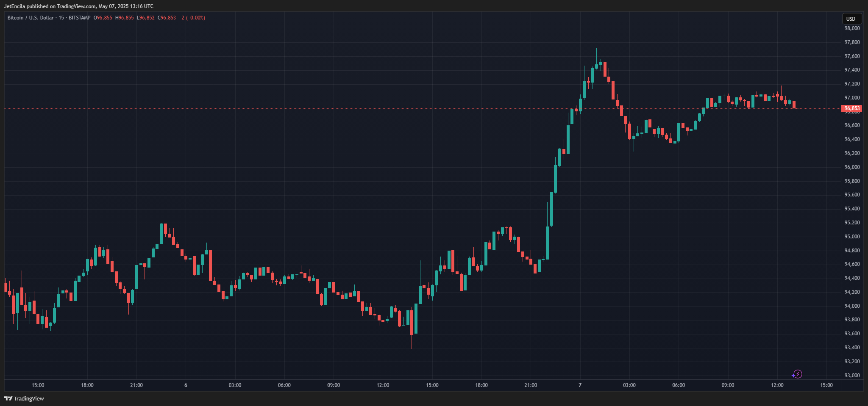This screenshot has height=406, width=868.
Task: Click the purple lightning bolt icon
Action: tap(797, 374)
